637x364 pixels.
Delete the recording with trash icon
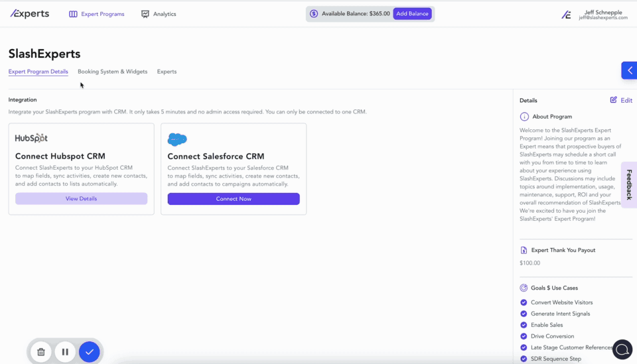pyautogui.click(x=41, y=352)
